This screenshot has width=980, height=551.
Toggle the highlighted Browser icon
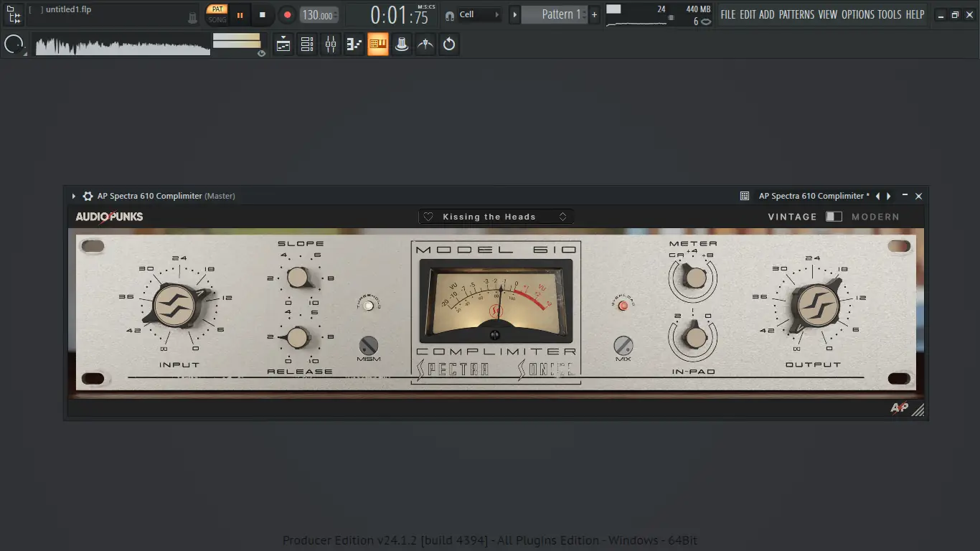(x=378, y=44)
